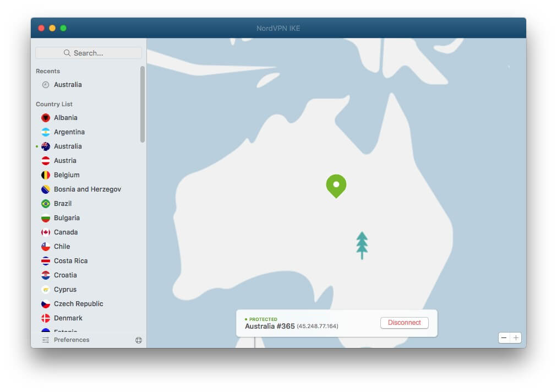Click the IP address 45.248.77.164
The width and height of the screenshot is (557, 392).
pyautogui.click(x=318, y=326)
